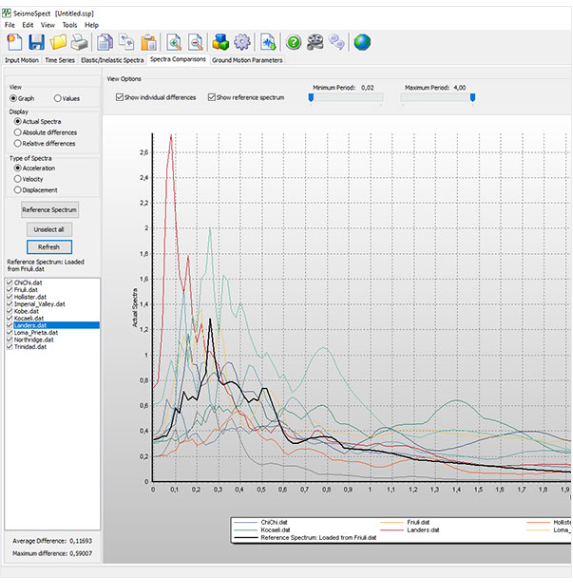Adjust the Maximum Period slider handle
Screen dimensions: 573x583
coord(472,97)
